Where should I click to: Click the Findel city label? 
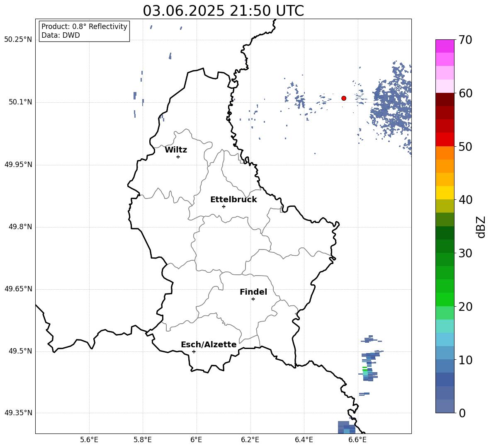pos(253,292)
